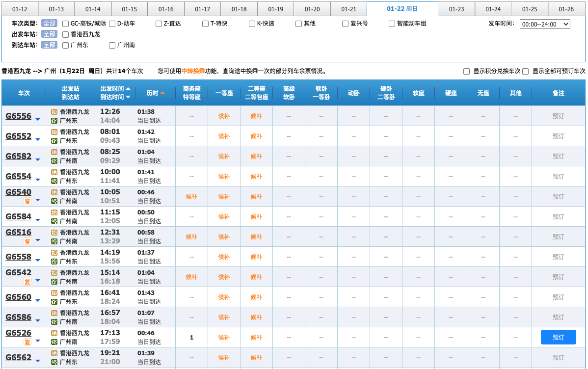Sort by duration using 历时 arrow
This screenshot has width=588, height=369.
(x=162, y=93)
